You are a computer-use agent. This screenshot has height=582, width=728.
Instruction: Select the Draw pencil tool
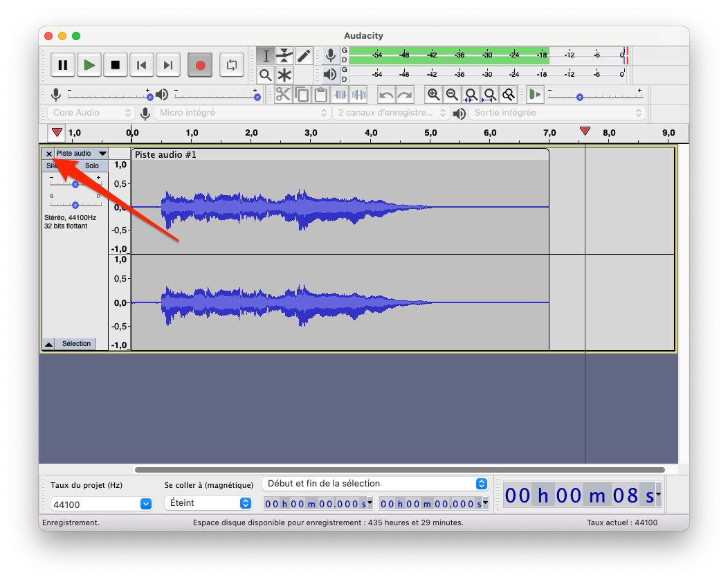tap(303, 56)
